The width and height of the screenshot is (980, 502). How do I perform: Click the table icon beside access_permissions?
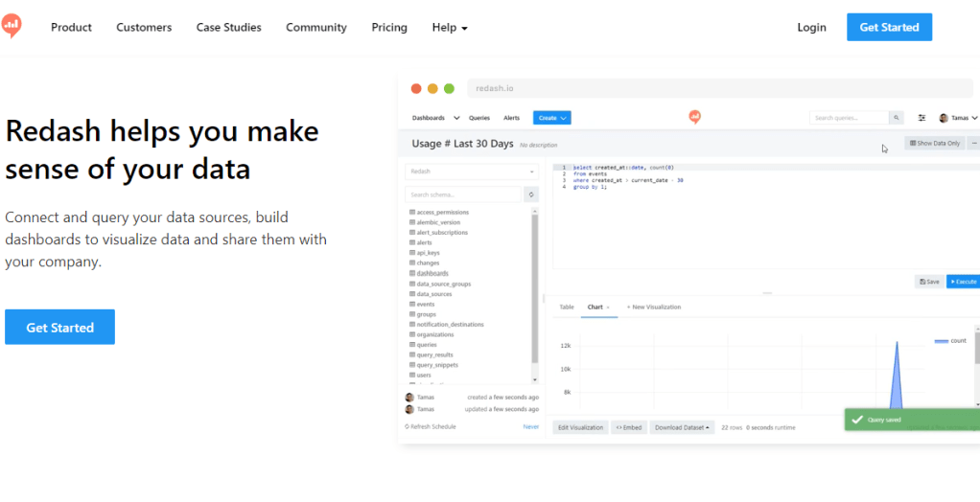[412, 212]
